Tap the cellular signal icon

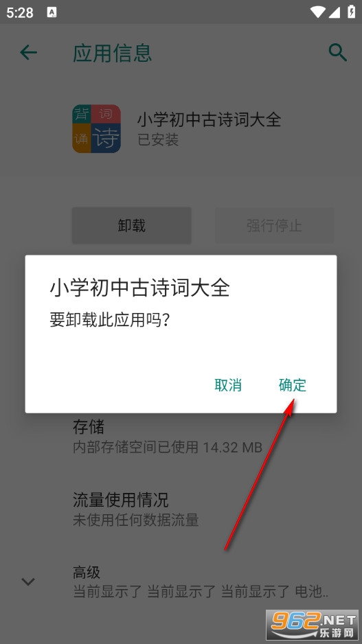click(335, 12)
